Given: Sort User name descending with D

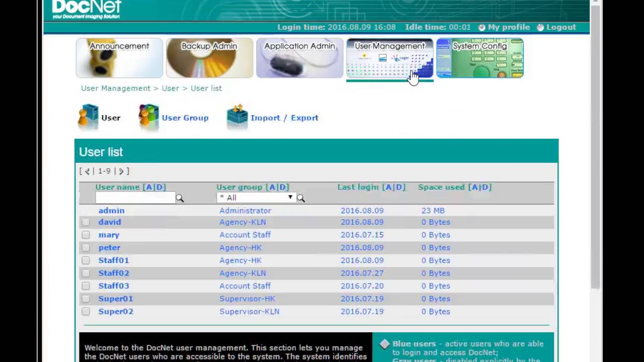Looking at the screenshot, I should coord(159,187).
